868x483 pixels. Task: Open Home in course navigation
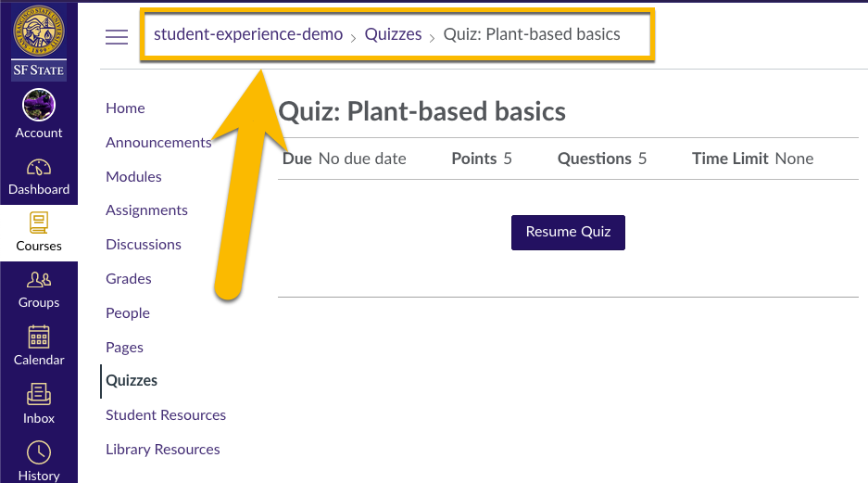tap(125, 108)
